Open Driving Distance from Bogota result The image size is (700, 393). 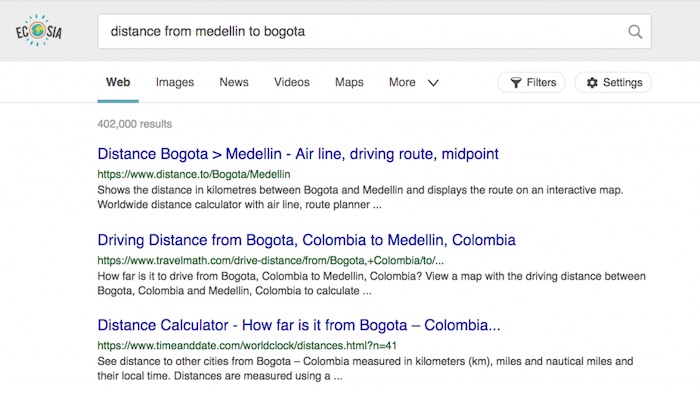click(306, 240)
